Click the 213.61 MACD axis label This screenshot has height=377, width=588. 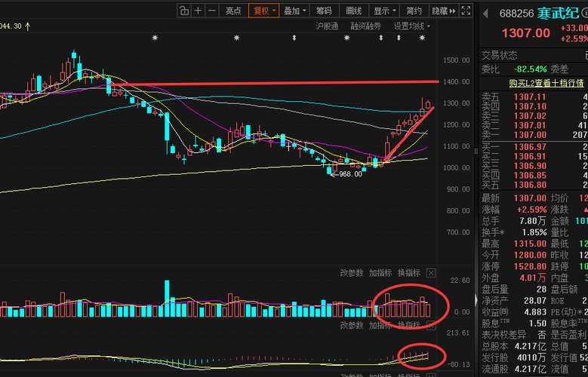[x=458, y=333]
